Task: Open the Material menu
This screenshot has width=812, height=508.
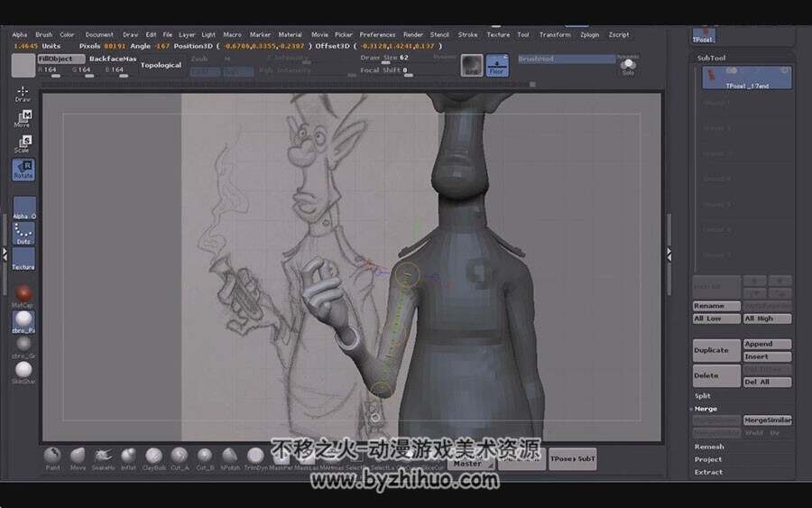Action: (290, 34)
